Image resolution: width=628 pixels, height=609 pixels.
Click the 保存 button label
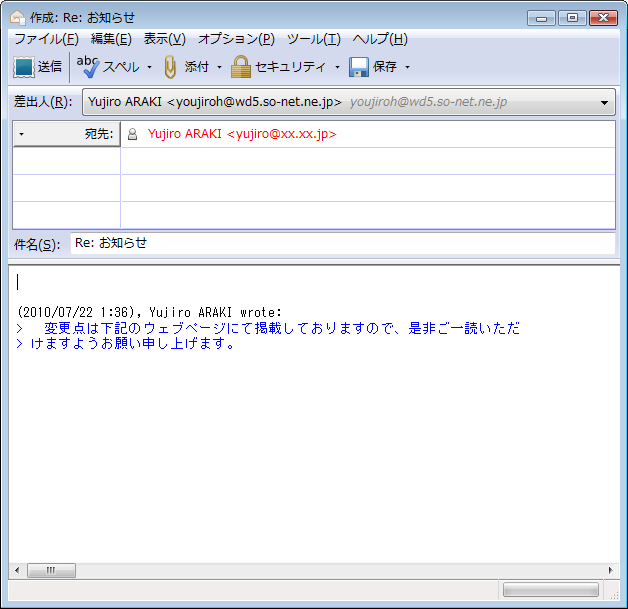click(385, 66)
